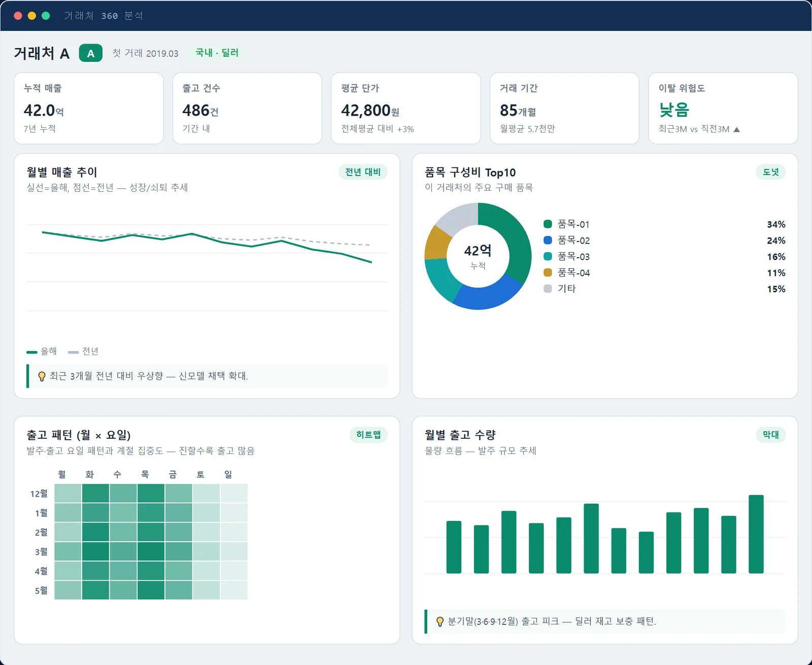The image size is (812, 665).
Task: Click the lightbulb icon in shipment insight
Action: [x=440, y=622]
